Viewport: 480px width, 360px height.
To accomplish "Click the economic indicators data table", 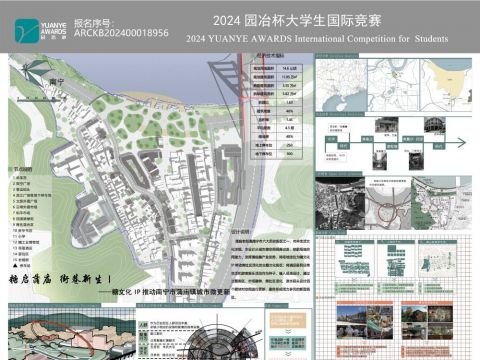I will click(x=277, y=111).
